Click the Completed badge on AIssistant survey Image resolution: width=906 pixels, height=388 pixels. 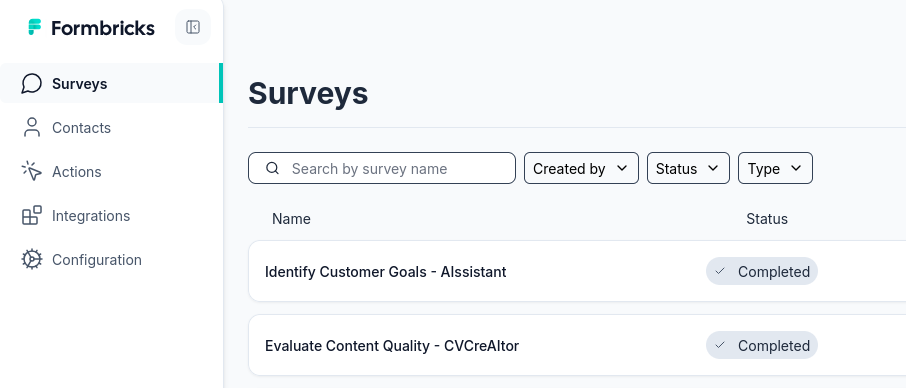(762, 271)
